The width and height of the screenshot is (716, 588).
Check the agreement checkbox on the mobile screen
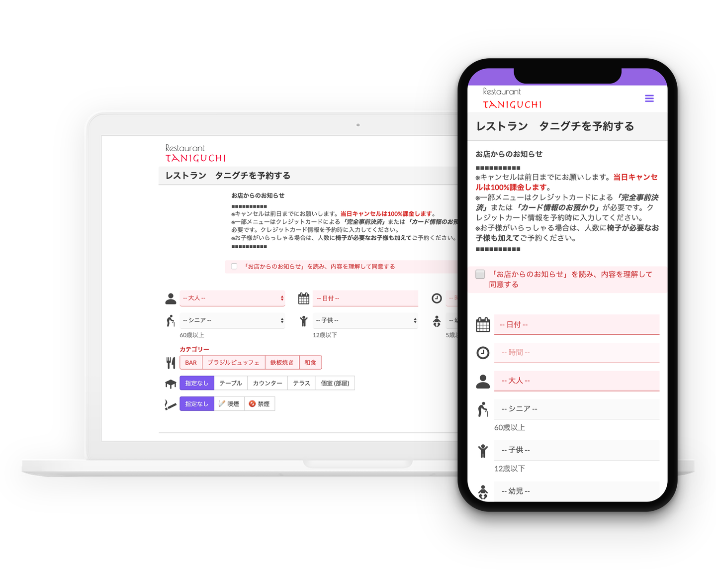click(480, 274)
